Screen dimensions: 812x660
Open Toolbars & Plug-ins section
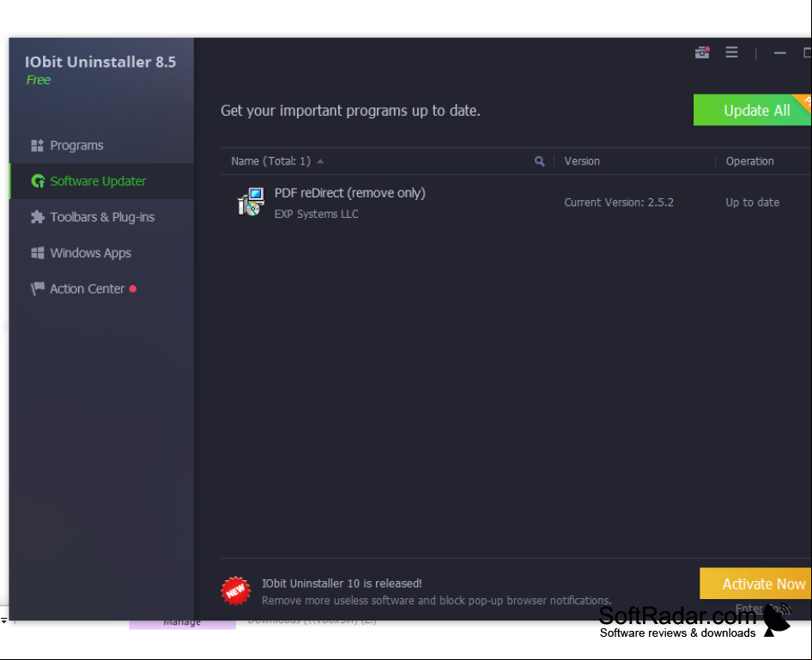click(x=102, y=217)
